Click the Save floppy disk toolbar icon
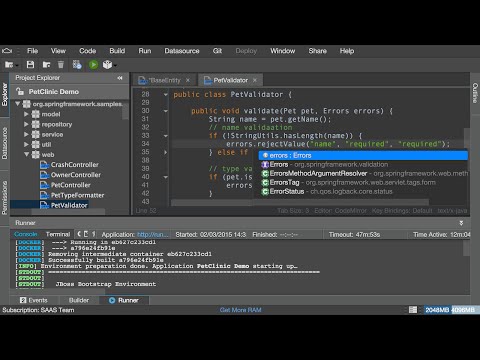Viewport: 480px width, 360px height. [x=30, y=65]
